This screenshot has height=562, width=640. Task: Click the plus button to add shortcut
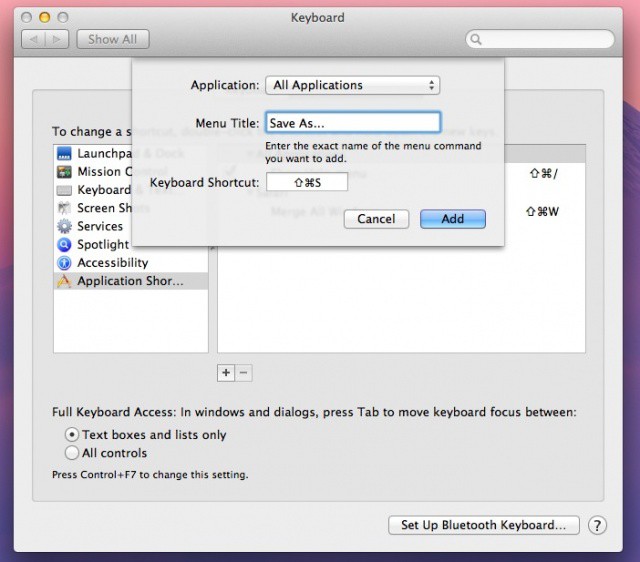coord(226,372)
